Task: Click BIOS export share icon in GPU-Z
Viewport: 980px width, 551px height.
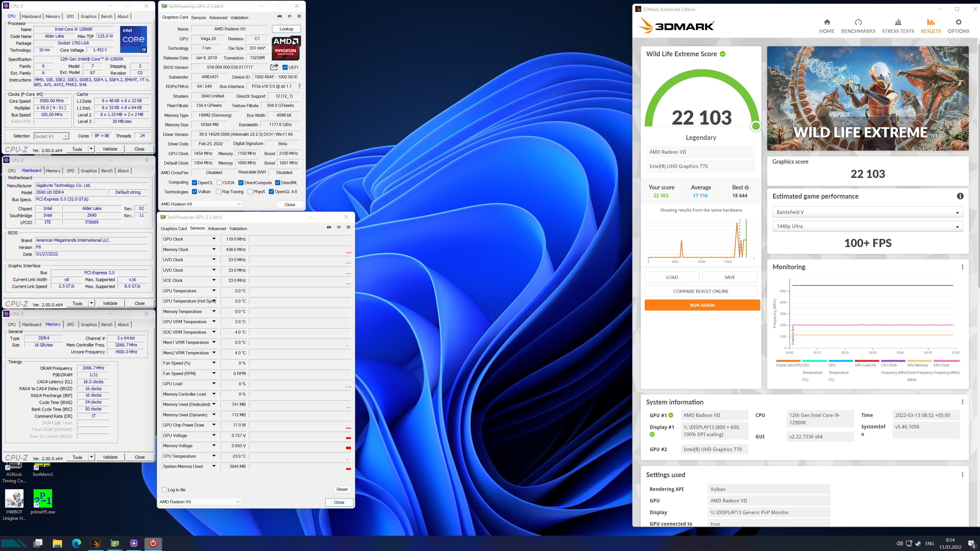Action: 274,67
